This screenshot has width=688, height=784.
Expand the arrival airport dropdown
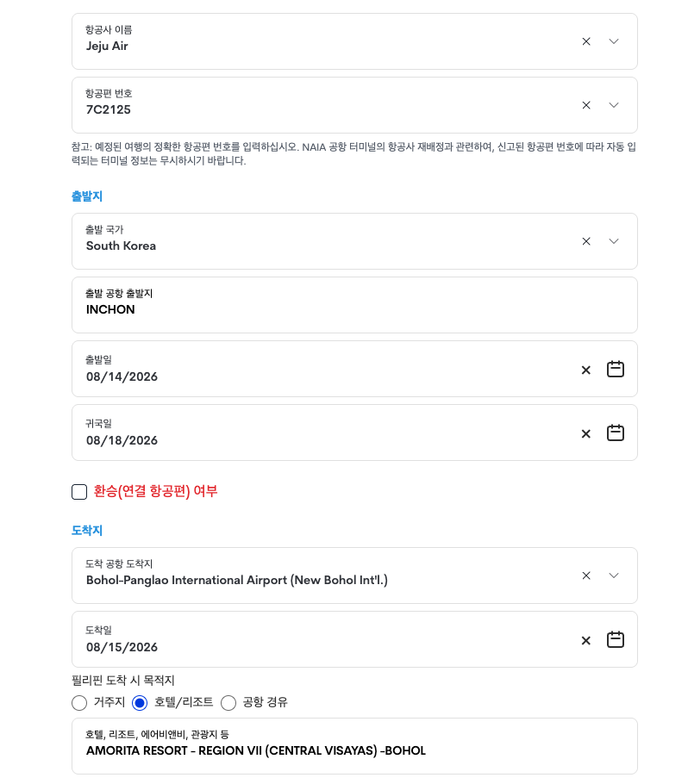614,576
